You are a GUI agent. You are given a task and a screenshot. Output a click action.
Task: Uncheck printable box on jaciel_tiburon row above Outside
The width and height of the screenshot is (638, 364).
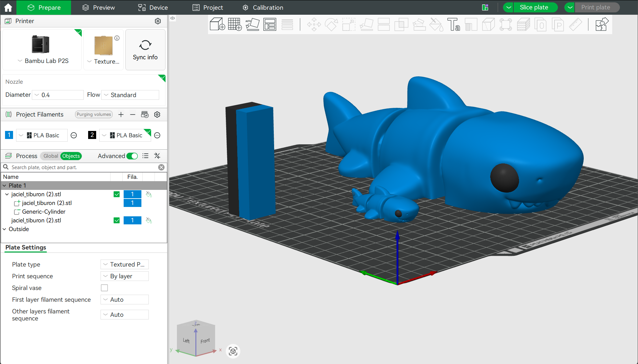tap(117, 220)
